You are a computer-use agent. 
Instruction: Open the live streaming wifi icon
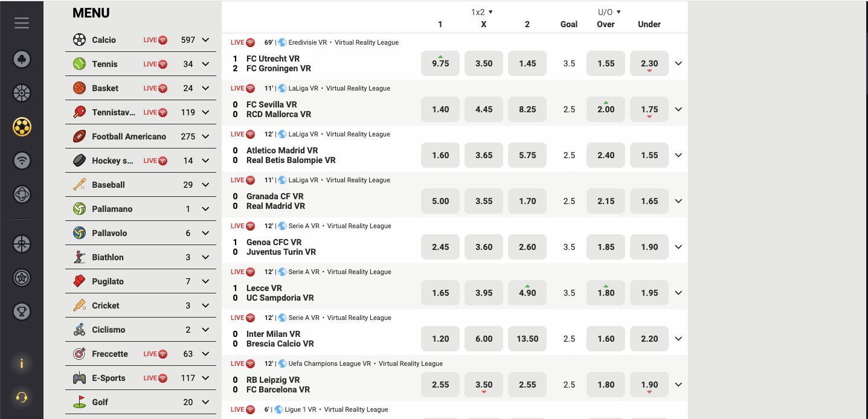point(22,161)
